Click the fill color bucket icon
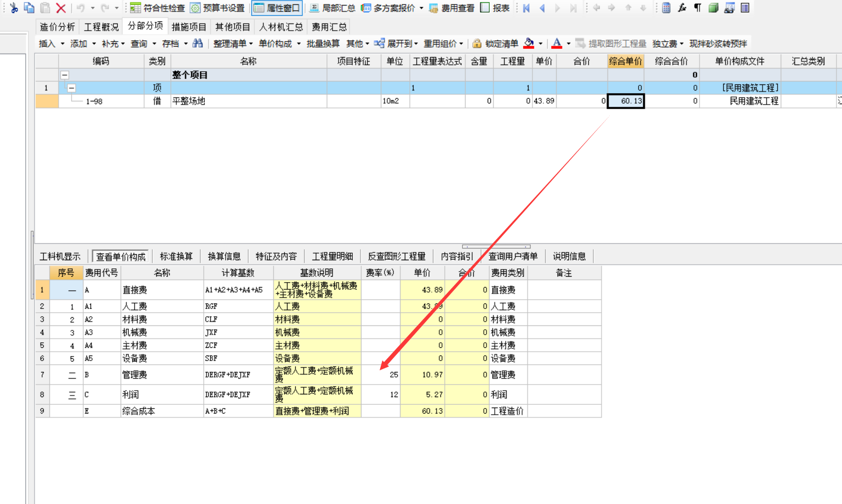The width and height of the screenshot is (842, 504). (529, 43)
